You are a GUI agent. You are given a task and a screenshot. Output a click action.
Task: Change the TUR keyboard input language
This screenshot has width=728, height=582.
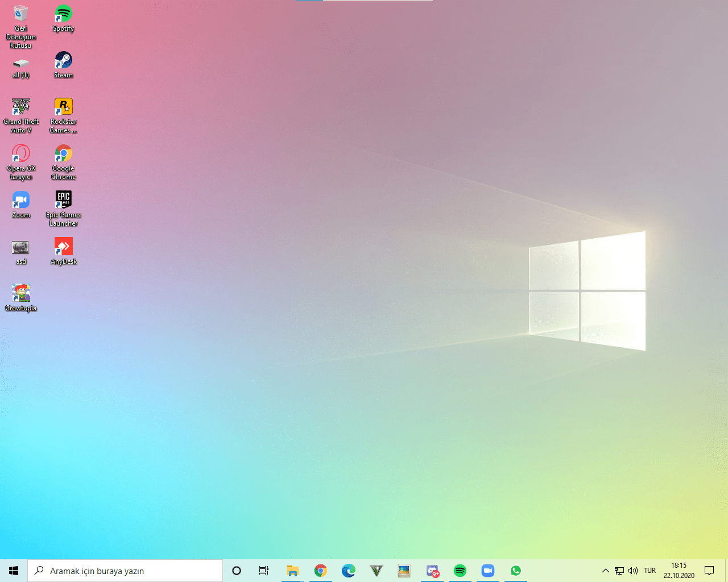point(650,571)
